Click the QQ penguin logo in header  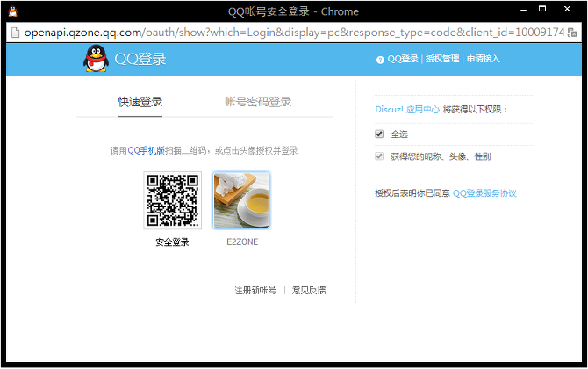[x=96, y=59]
